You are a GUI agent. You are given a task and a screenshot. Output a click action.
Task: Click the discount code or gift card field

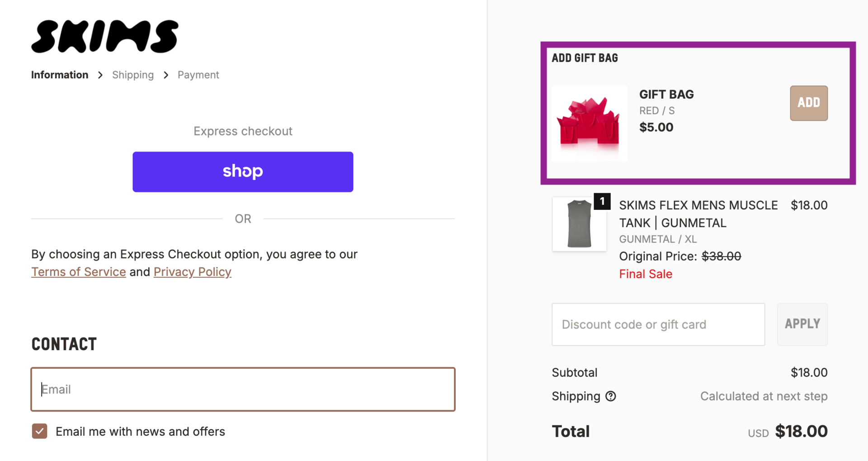coord(658,324)
